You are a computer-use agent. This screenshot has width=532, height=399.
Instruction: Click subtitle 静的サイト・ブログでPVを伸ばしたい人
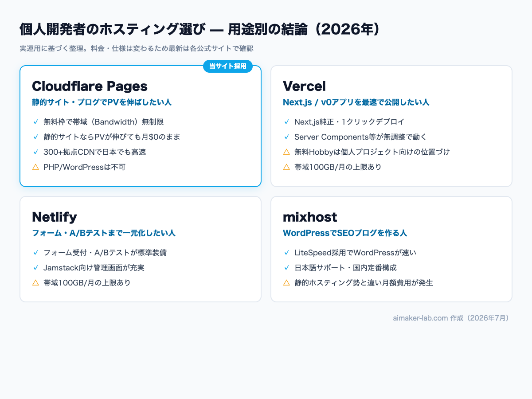click(x=102, y=102)
